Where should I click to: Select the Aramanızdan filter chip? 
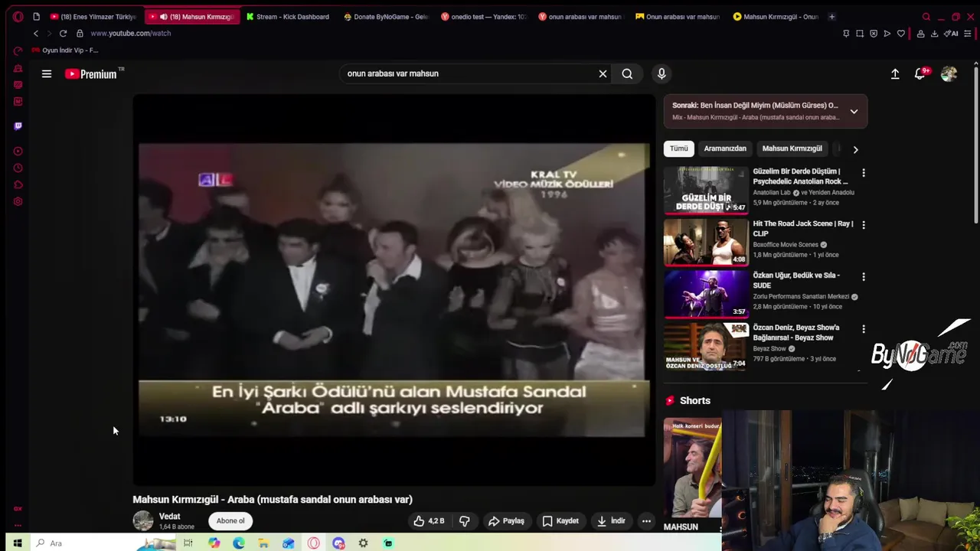(724, 148)
